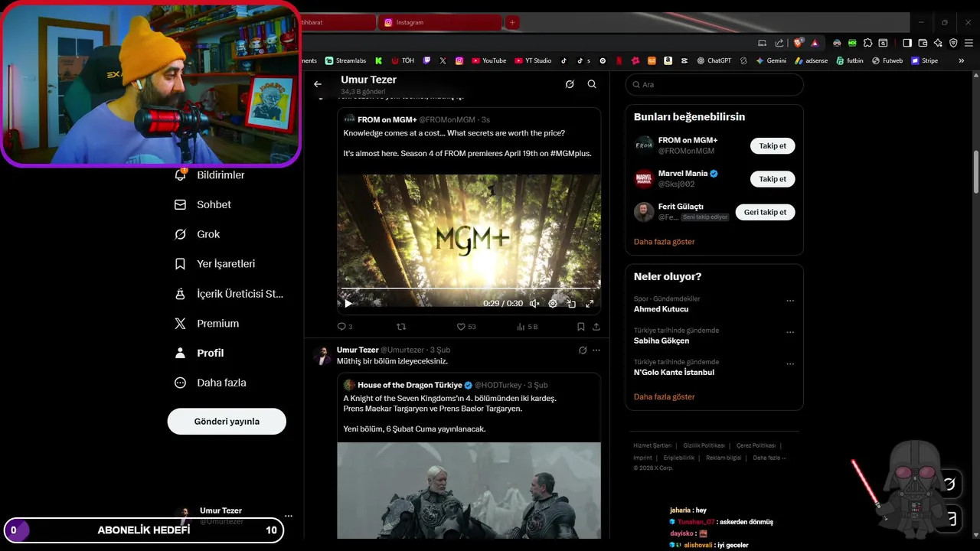
Task: Open Yer İşaretleri bookmarks page
Action: tap(215, 264)
